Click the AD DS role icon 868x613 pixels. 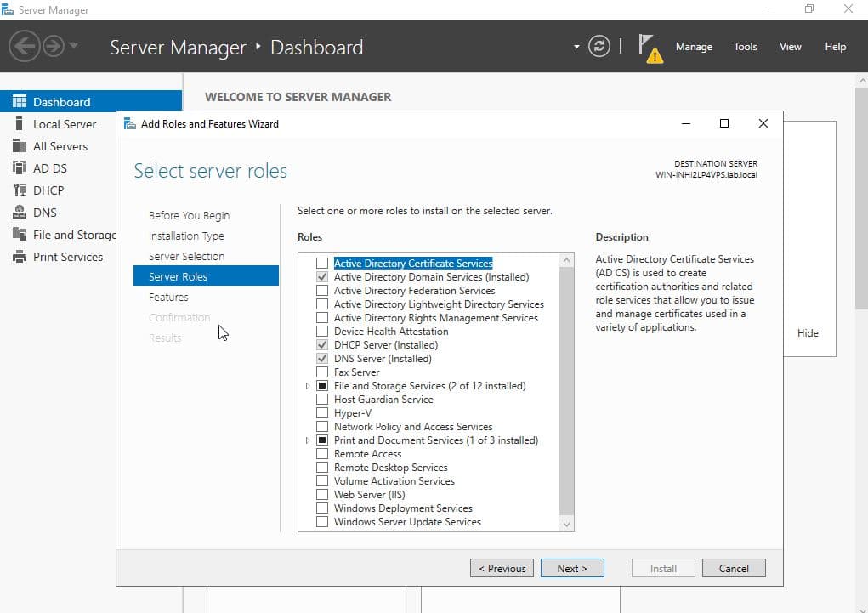pyautogui.click(x=20, y=168)
